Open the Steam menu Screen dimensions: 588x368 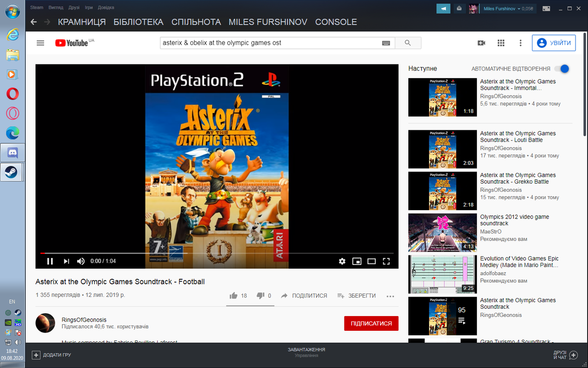[37, 7]
